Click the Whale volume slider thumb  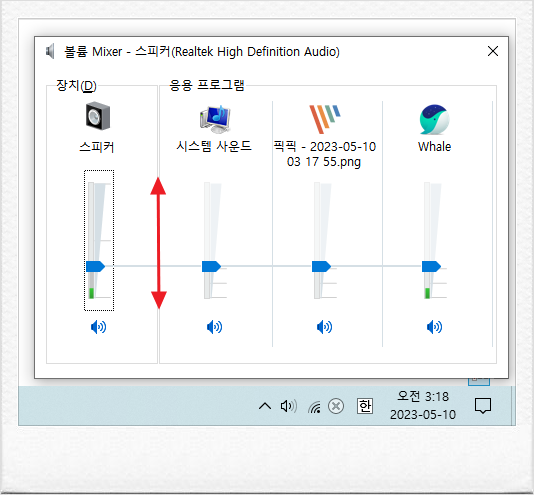pyautogui.click(x=431, y=266)
